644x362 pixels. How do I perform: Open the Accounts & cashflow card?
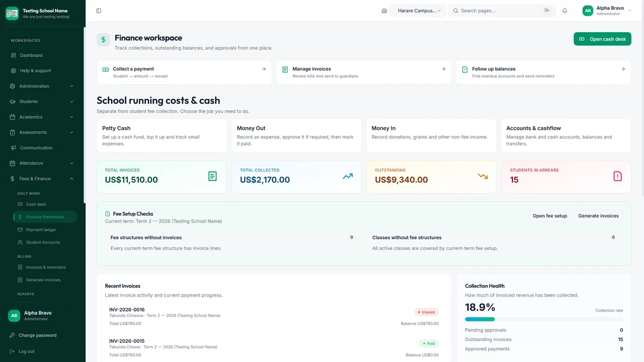(x=566, y=136)
